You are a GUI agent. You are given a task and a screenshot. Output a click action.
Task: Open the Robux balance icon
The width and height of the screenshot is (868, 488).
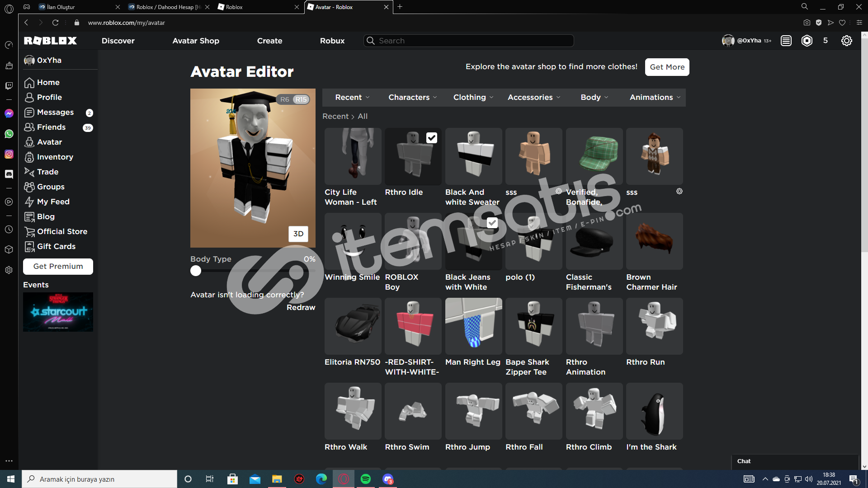(x=807, y=41)
